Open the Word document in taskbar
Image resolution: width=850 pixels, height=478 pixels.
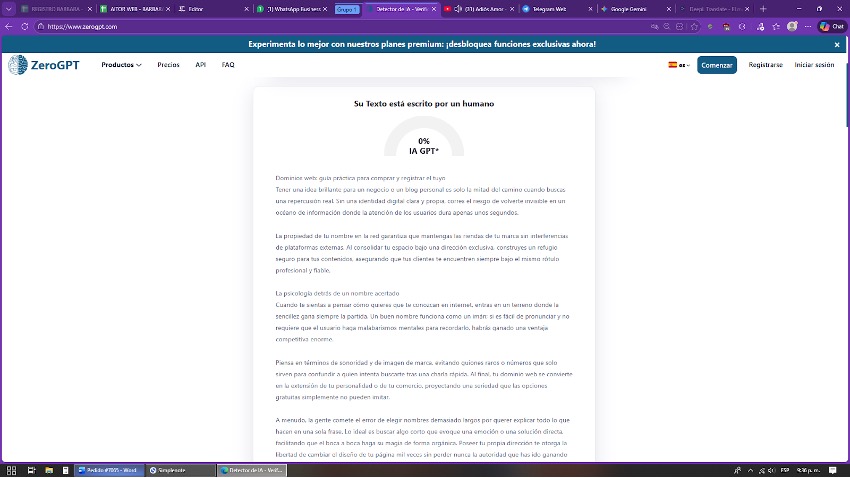[106, 469]
